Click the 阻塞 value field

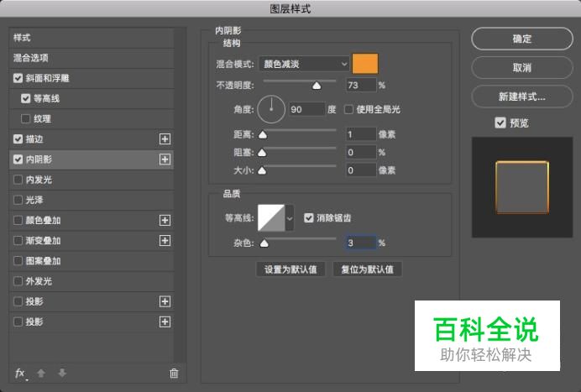click(361, 152)
